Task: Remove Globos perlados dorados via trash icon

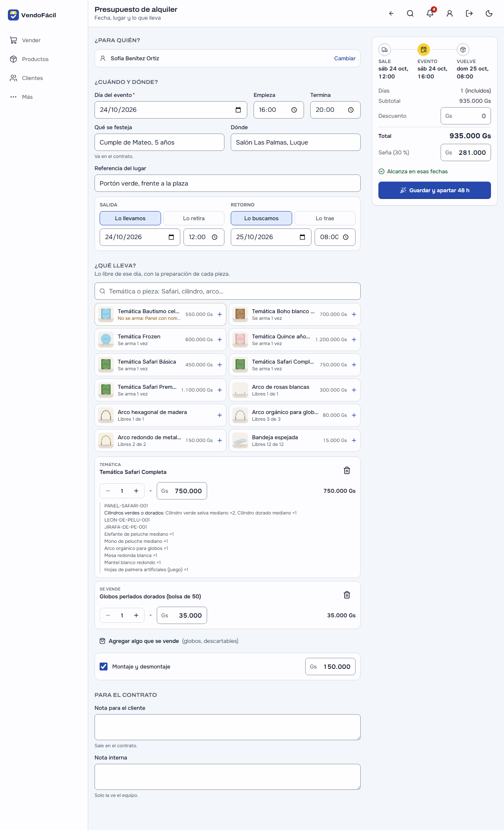Action: [347, 595]
